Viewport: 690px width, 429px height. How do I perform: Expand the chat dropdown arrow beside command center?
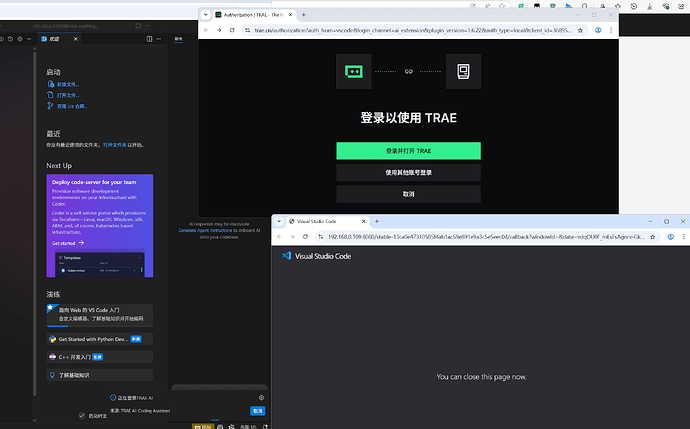(x=147, y=26)
